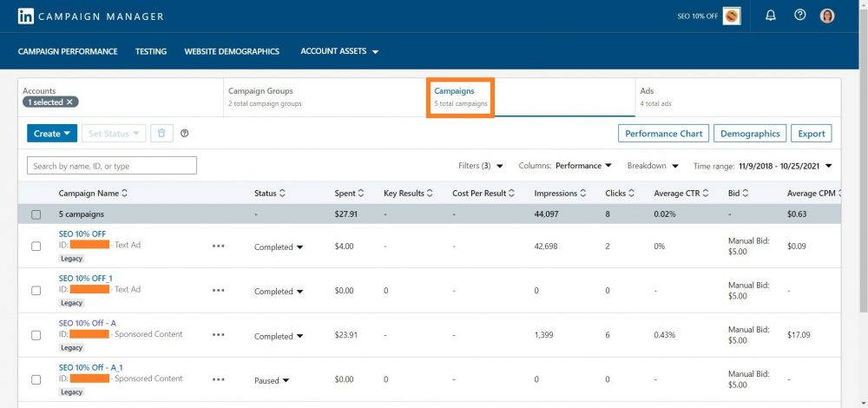
Task: Select all 5 campaigns checkbox
Action: point(36,214)
